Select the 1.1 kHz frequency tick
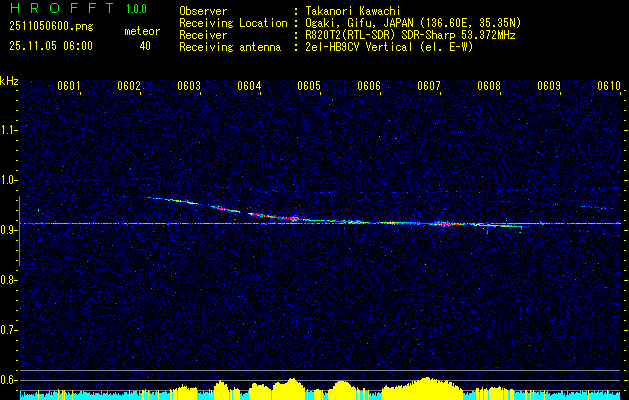 click(9, 129)
